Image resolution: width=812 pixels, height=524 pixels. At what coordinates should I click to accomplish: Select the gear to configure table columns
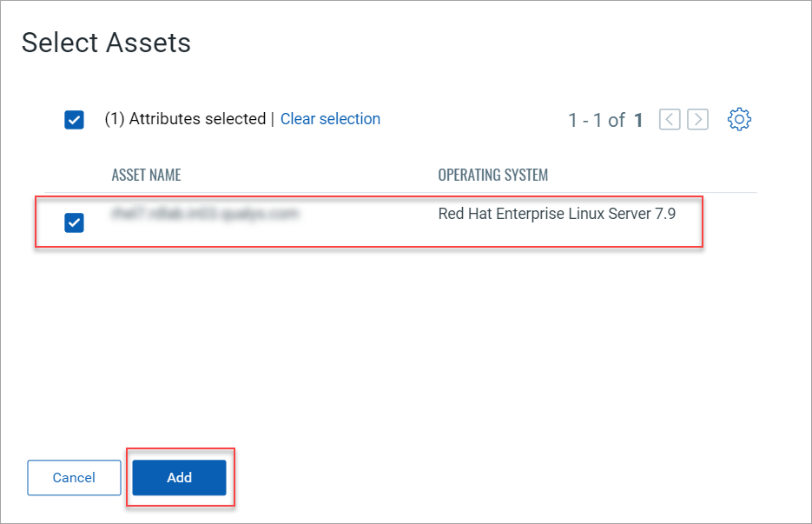(x=739, y=119)
